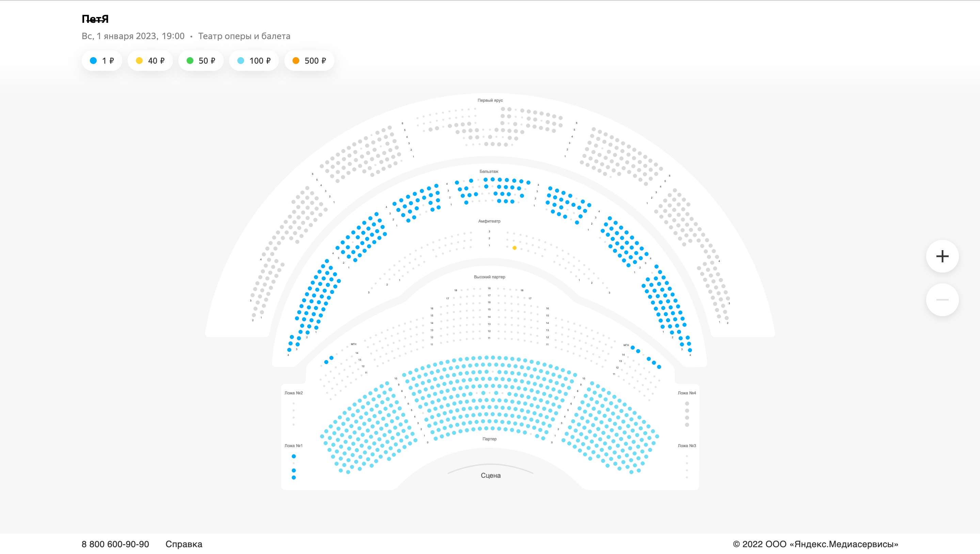Toggle the 50 ₽ price filter
Screen dimensions: 980x554
tap(201, 61)
